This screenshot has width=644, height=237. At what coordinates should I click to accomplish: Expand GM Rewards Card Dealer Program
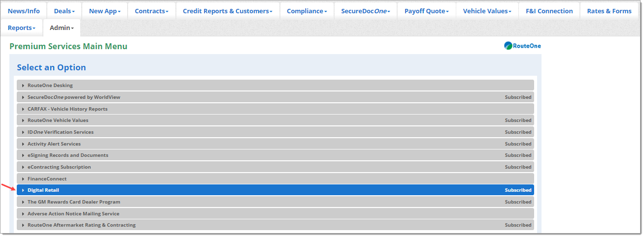point(275,202)
